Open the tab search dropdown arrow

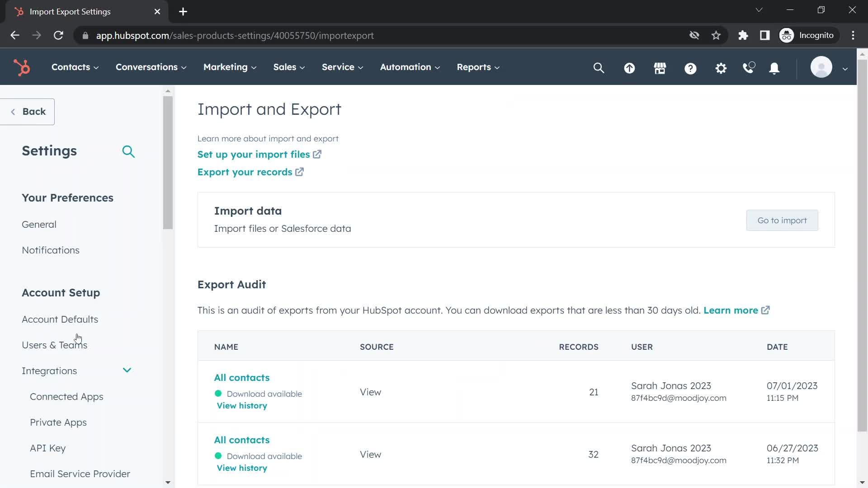[x=759, y=10]
